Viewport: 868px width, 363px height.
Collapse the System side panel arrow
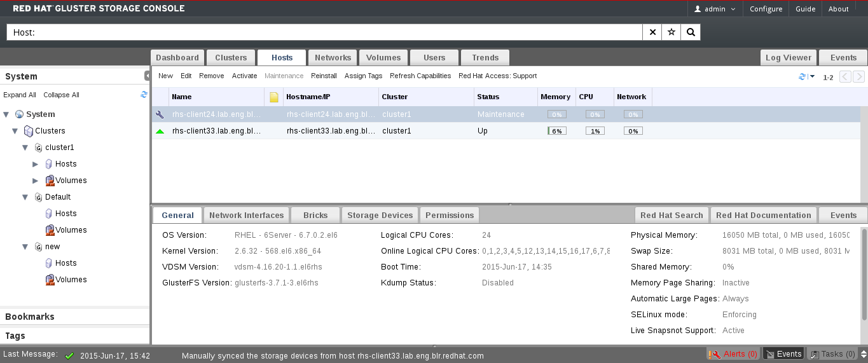point(147,76)
